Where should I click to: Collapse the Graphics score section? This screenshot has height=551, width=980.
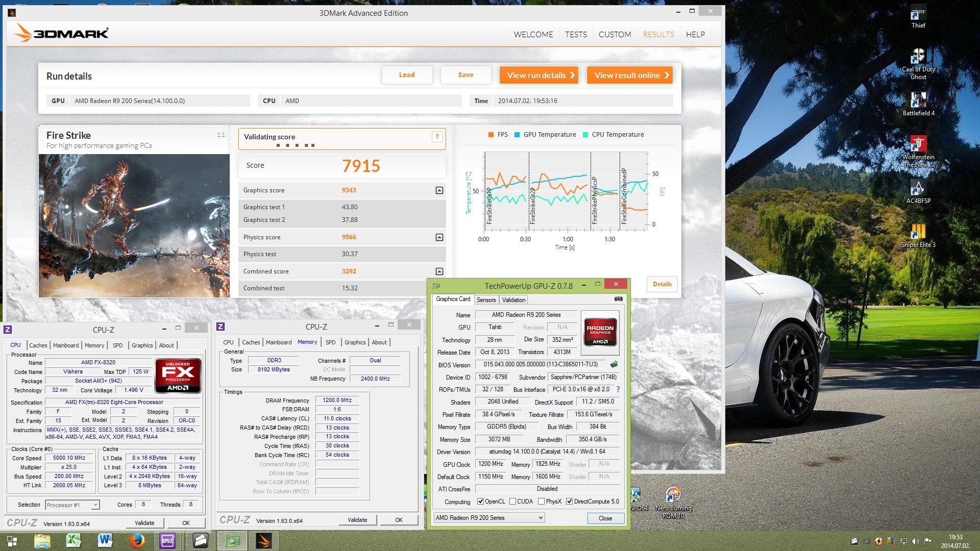pyautogui.click(x=439, y=190)
